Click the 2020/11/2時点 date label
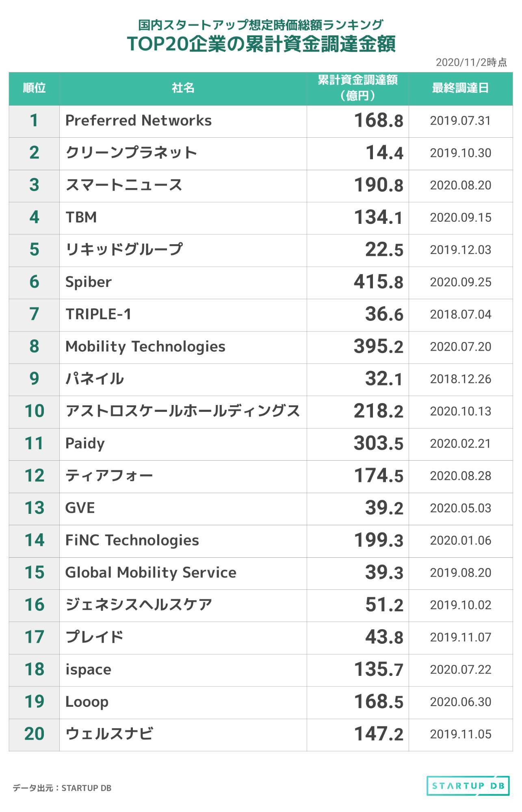Viewport: 522px width, 812px height. (471, 62)
